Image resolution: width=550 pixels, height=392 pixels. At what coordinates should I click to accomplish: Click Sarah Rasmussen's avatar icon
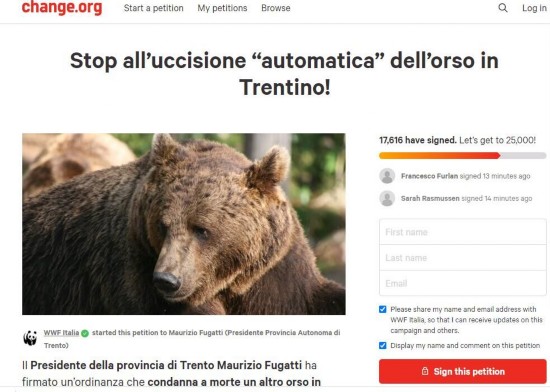[x=387, y=198]
